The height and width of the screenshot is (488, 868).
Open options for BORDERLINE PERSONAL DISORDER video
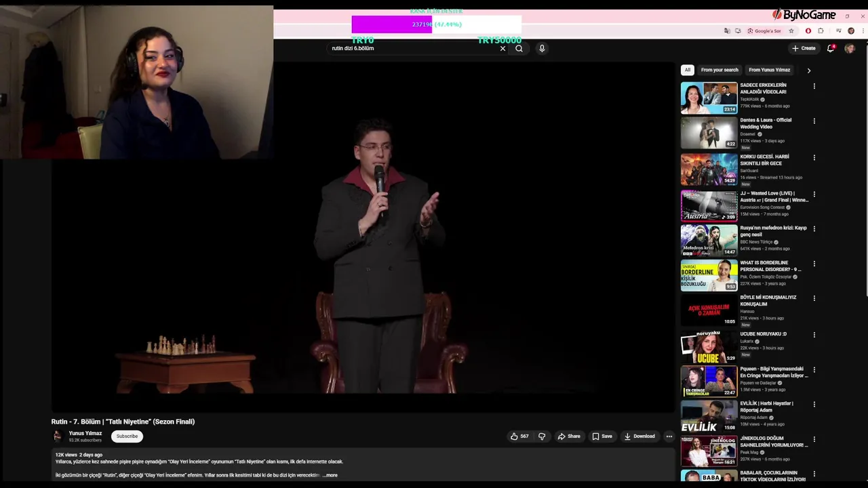[x=814, y=264]
